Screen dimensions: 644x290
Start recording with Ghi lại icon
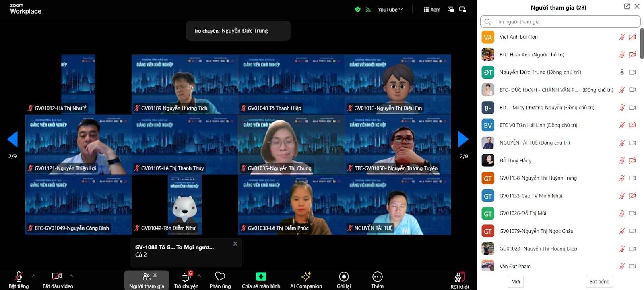344,277
